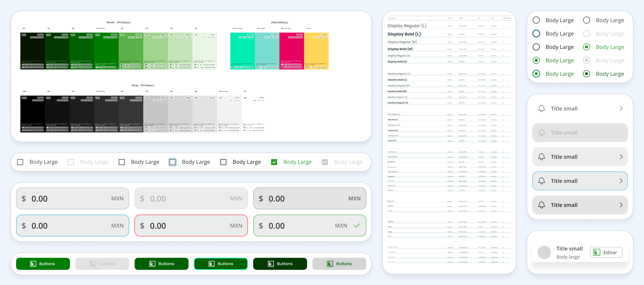644x285 pixels.
Task: Click the k. logo icon in the Editar button
Action: click(x=596, y=253)
